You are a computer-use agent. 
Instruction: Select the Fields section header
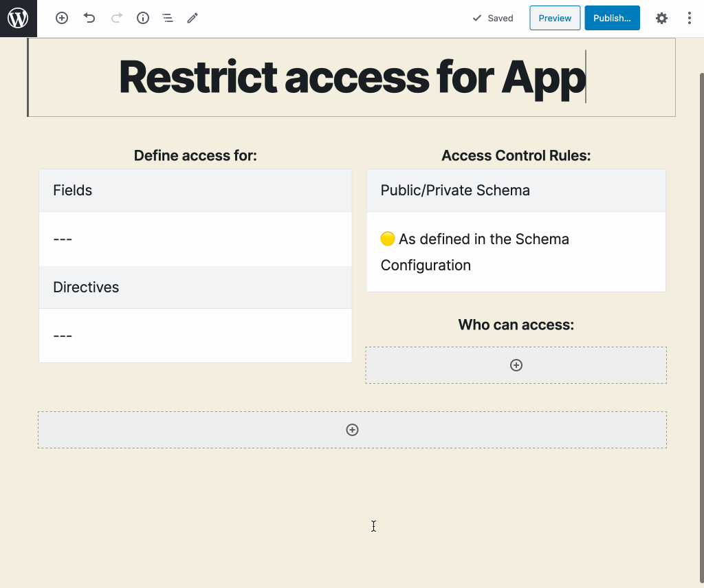[195, 190]
